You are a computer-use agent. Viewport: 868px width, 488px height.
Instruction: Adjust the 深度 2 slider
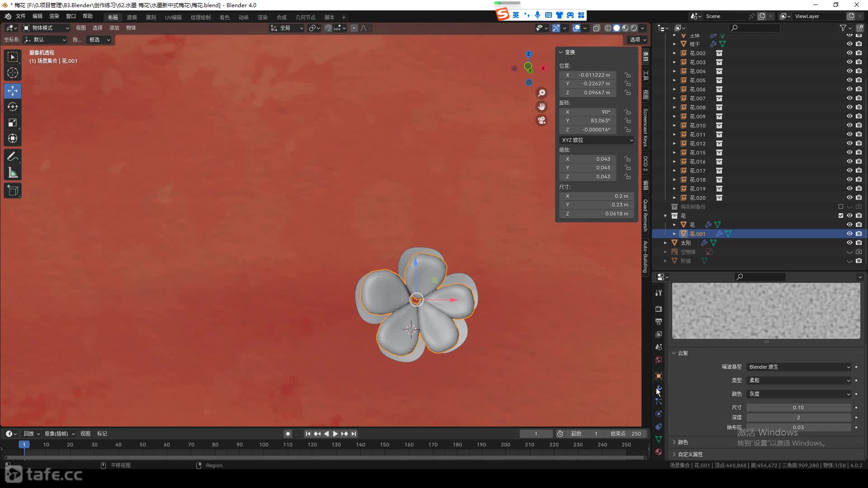pyautogui.click(x=798, y=418)
